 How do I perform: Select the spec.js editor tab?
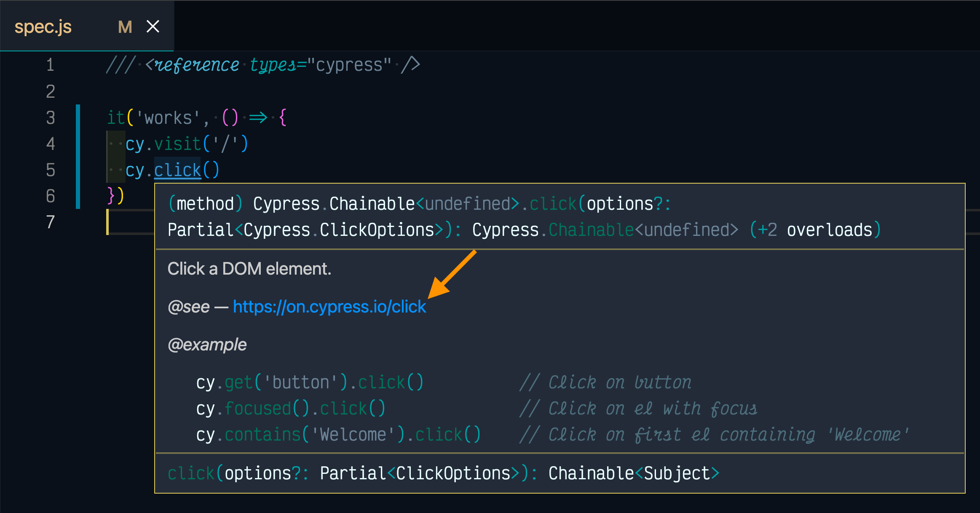tap(43, 27)
